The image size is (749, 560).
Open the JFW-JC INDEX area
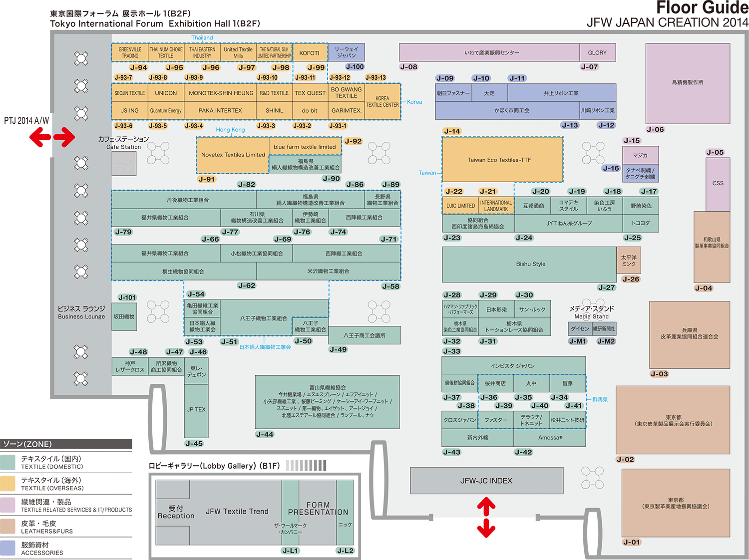click(487, 481)
